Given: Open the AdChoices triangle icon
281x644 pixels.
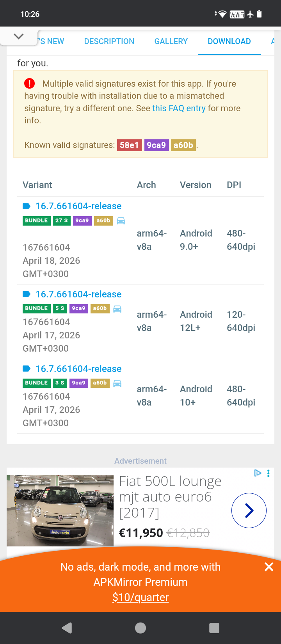Looking at the screenshot, I should click(258, 473).
